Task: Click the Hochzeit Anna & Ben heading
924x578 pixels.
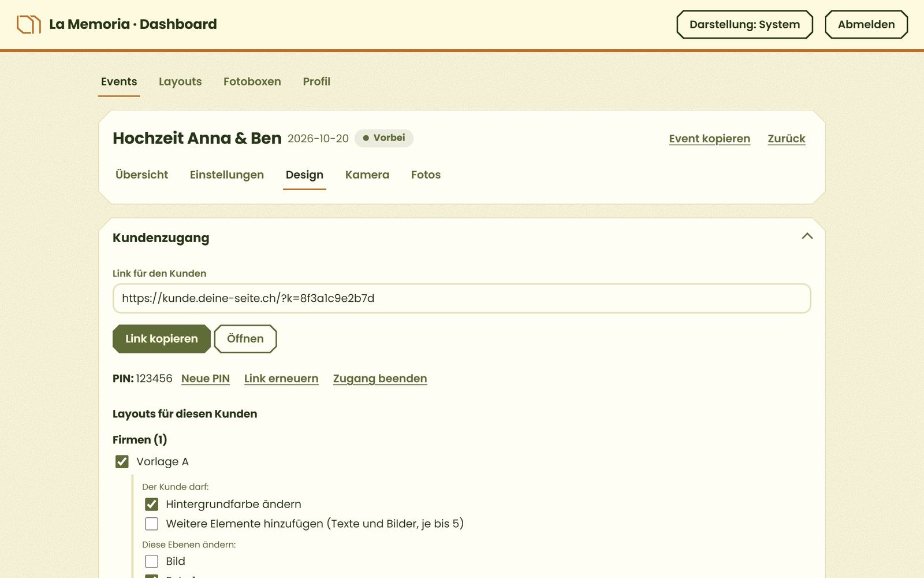Action: tap(197, 138)
